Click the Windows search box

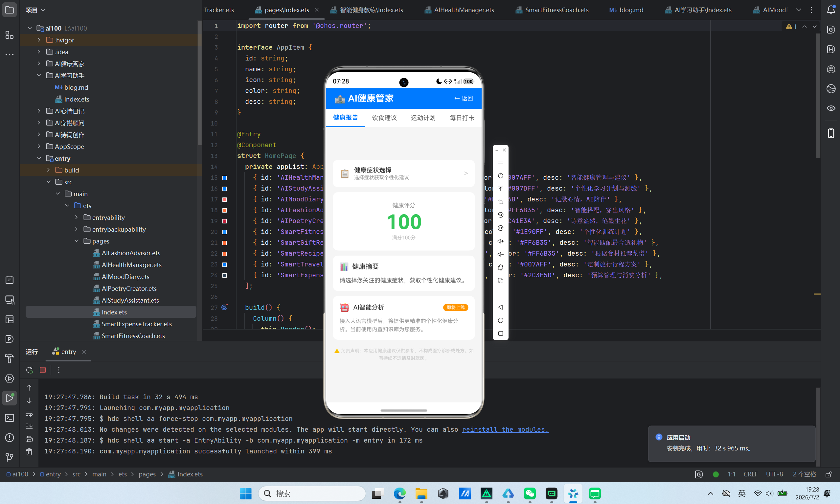(x=312, y=493)
